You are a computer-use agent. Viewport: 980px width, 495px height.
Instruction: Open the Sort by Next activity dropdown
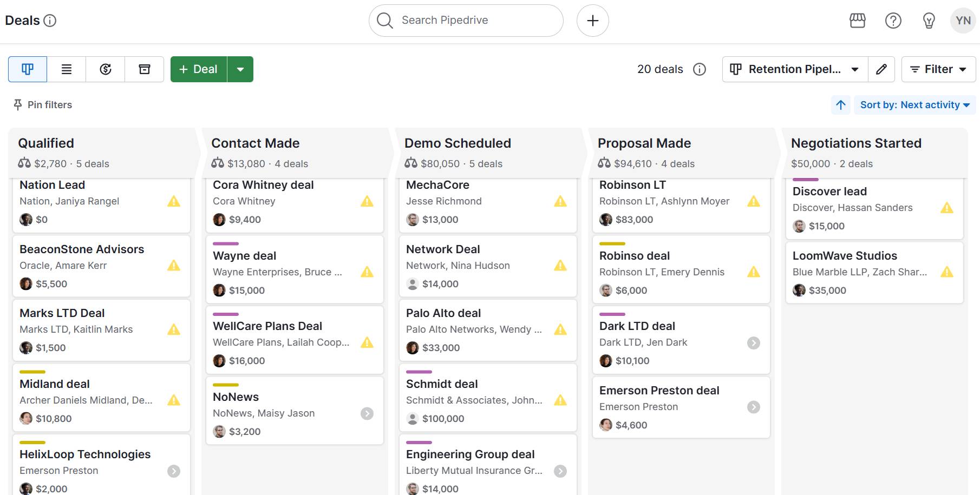tap(914, 105)
